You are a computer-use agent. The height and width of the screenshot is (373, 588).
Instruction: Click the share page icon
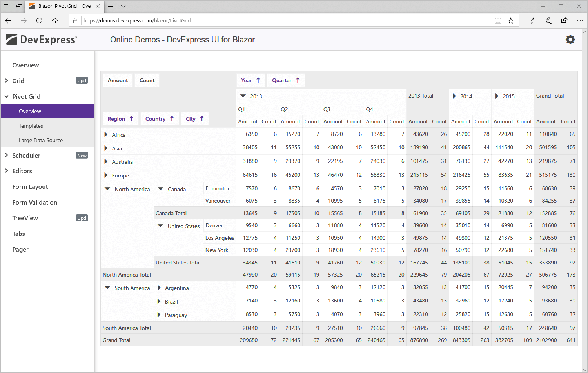click(x=564, y=21)
